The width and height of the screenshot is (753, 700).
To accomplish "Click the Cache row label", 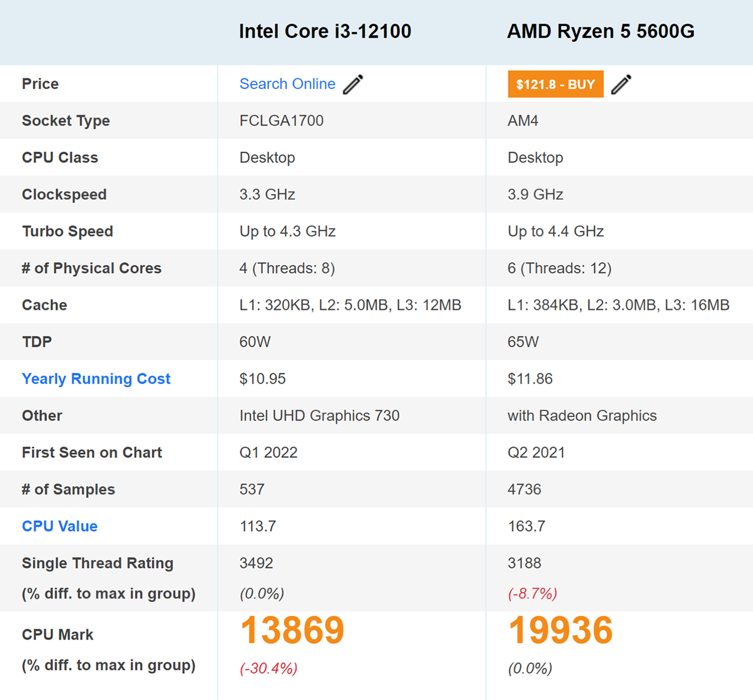I will coord(45,305).
